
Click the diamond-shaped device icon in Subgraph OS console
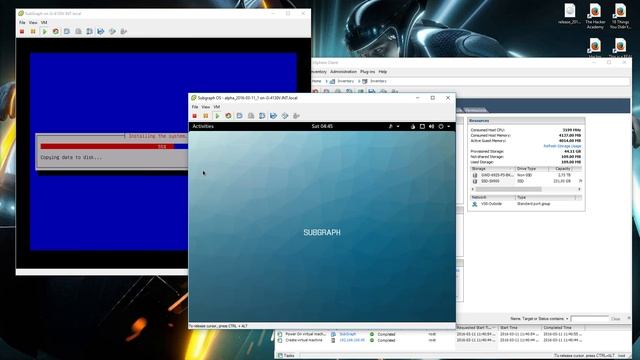pyautogui.click(x=285, y=116)
